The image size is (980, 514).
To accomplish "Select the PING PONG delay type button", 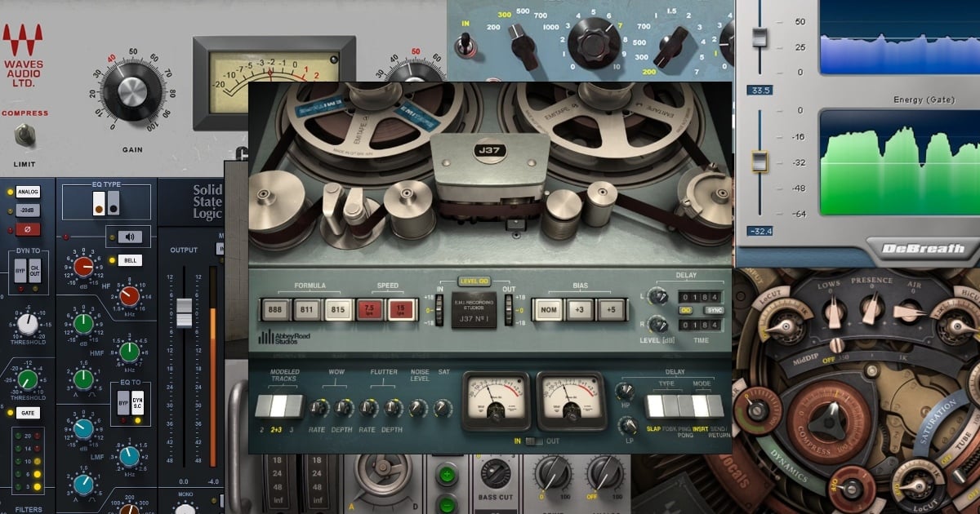I will coord(684,405).
